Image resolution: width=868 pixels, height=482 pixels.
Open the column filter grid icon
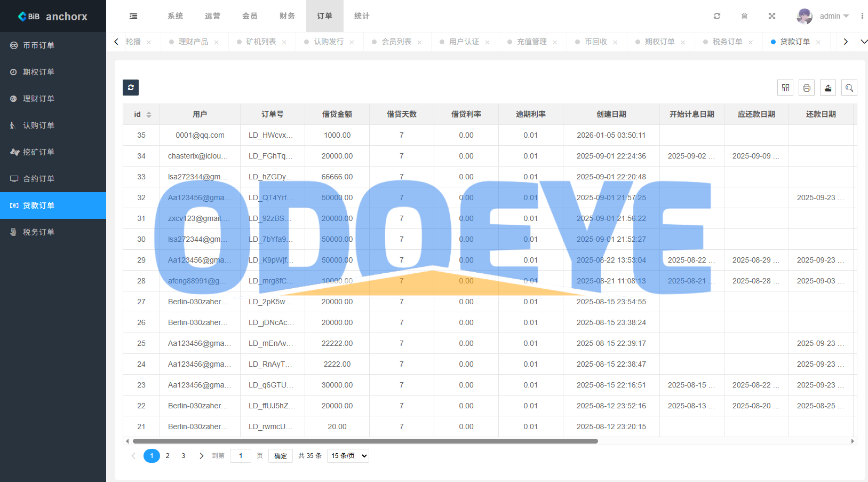[785, 88]
